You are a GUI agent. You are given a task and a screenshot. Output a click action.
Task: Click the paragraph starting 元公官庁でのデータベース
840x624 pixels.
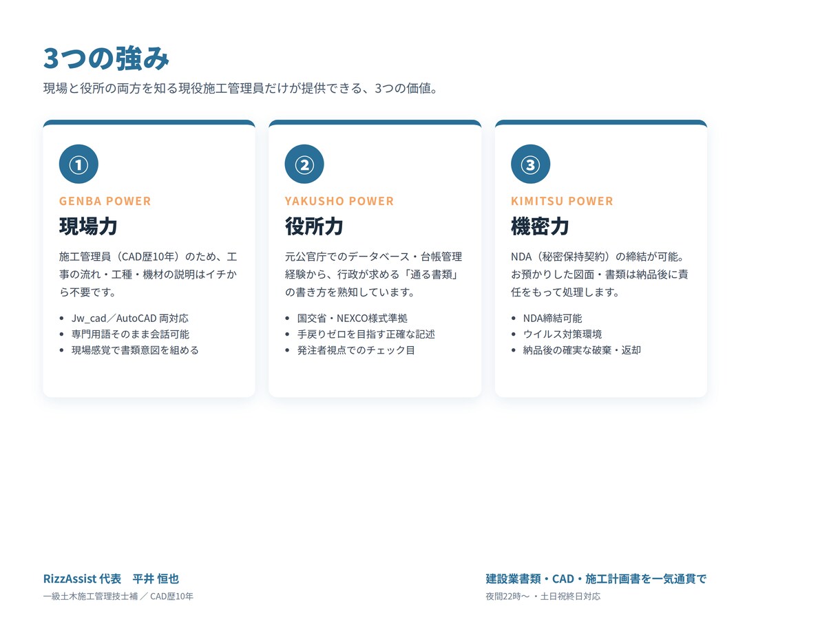tap(374, 275)
